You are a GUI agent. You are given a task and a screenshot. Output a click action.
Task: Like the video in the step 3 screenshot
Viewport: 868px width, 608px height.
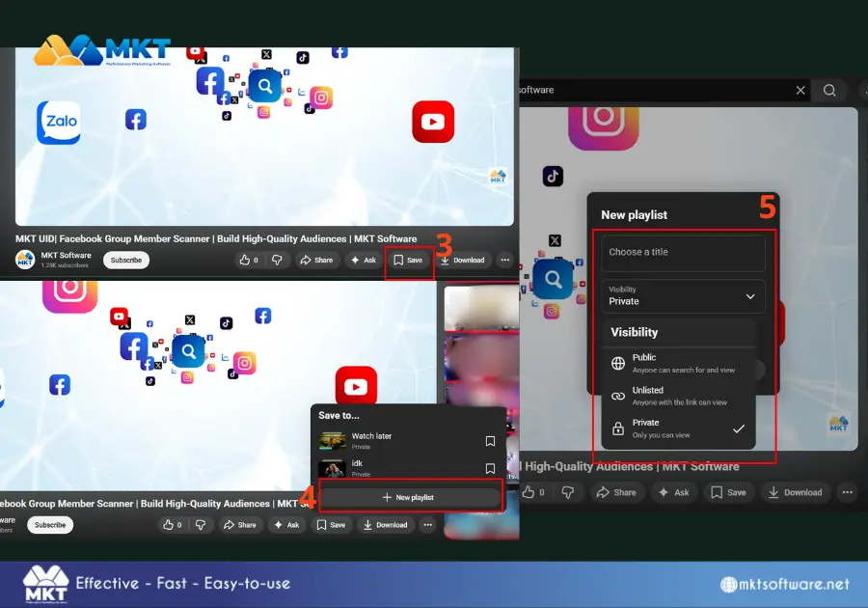249,261
